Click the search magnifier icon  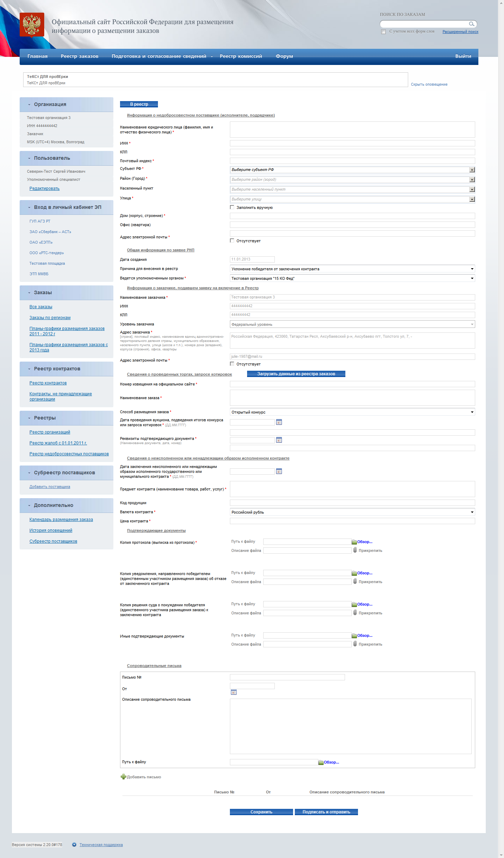pyautogui.click(x=472, y=24)
